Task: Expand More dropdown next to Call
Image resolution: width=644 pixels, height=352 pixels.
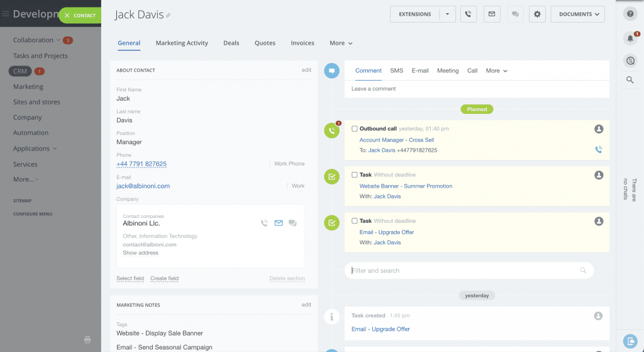Action: point(497,71)
